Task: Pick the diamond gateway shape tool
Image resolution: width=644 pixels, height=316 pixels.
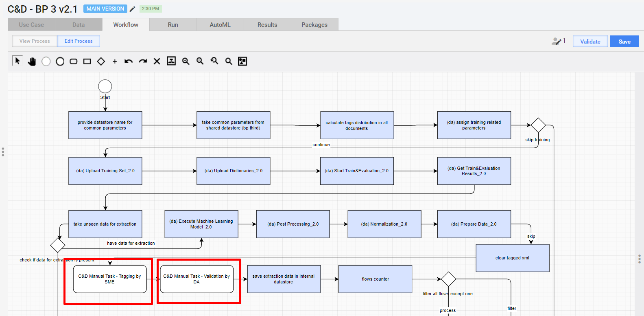Action: 101,61
